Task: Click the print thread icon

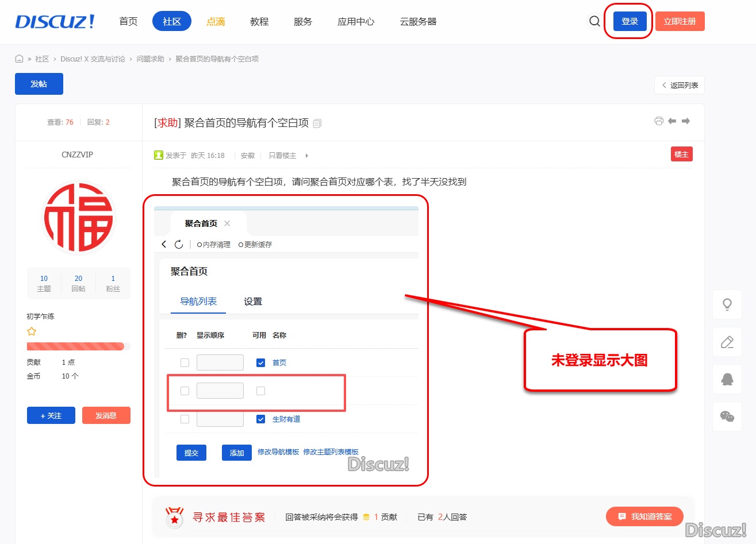Action: click(659, 121)
